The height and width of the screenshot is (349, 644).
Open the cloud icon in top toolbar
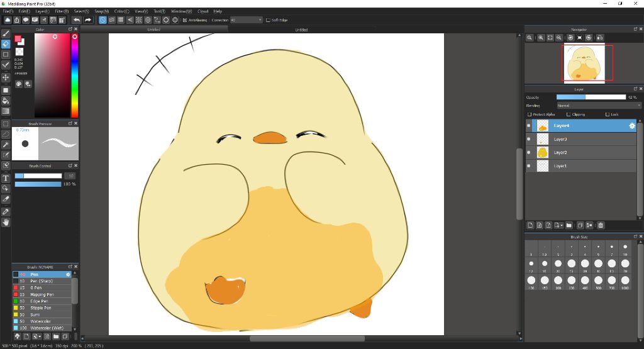(x=8, y=19)
